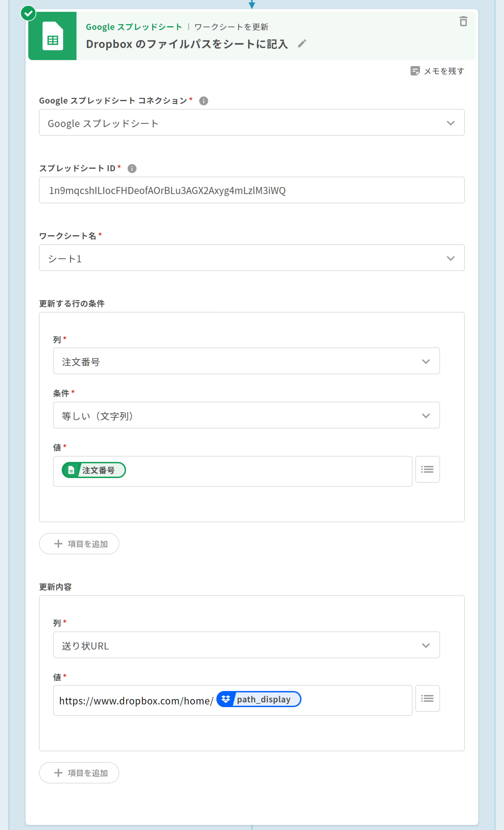Image resolution: width=504 pixels, height=830 pixels.
Task: Click 項目を追加 under 更新内容
Action: (x=79, y=773)
